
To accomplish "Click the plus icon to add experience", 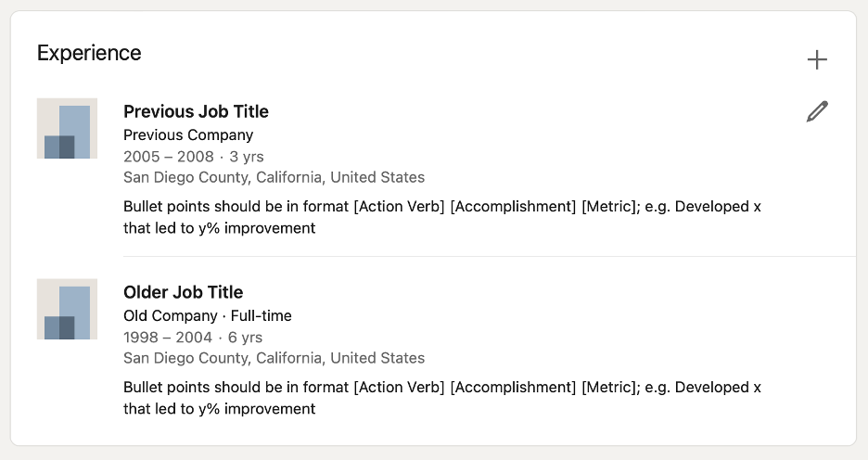I will [x=816, y=60].
